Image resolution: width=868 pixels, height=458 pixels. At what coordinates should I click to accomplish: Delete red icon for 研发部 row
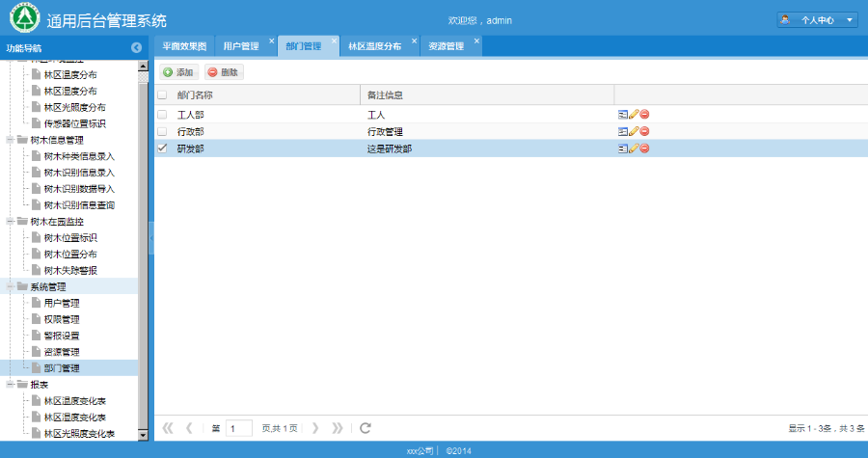click(644, 148)
